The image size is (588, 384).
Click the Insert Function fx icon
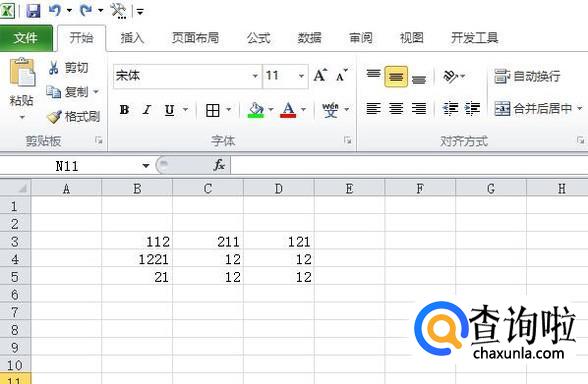pos(219,165)
